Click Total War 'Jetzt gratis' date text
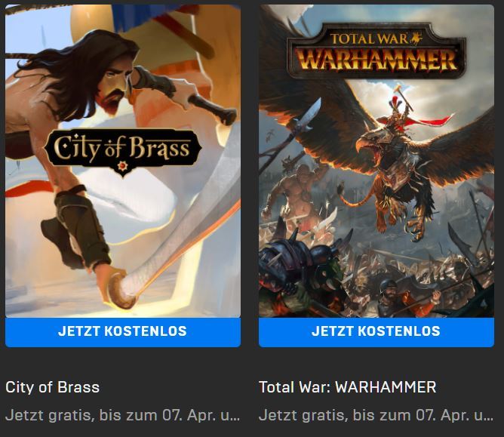 [x=376, y=415]
